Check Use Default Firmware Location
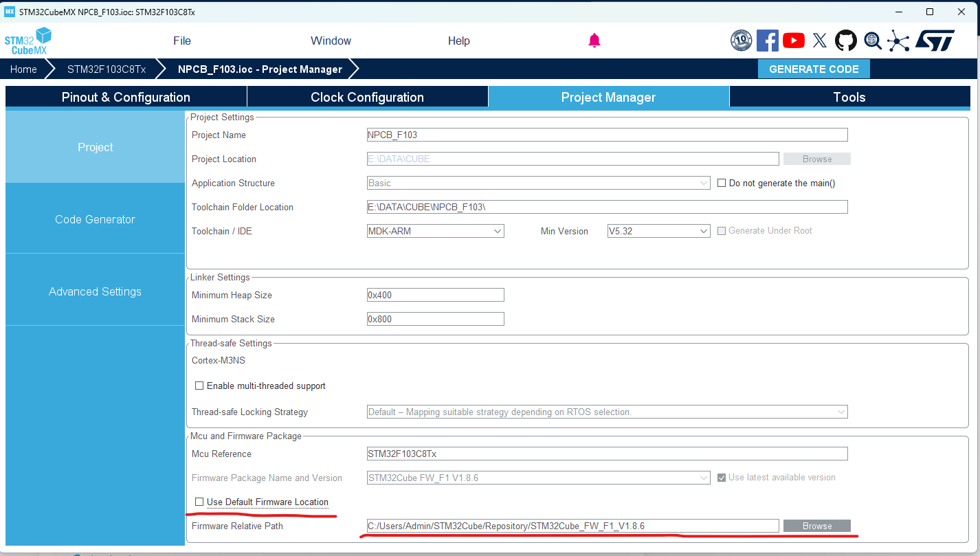This screenshot has width=980, height=556. pyautogui.click(x=199, y=502)
